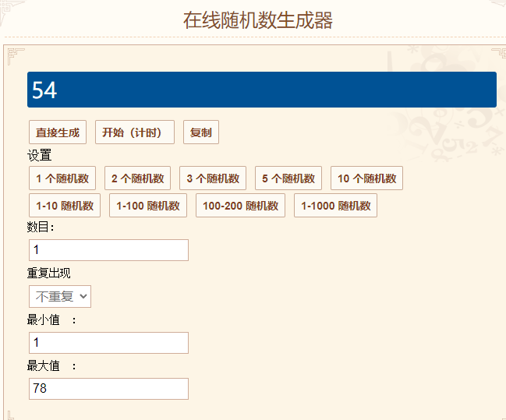Apply the 100-200 随机数 range preset

(240, 206)
